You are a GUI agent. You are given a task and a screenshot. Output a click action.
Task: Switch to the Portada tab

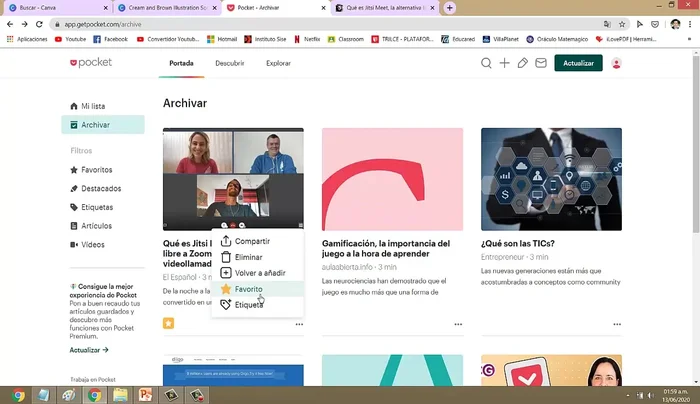coord(181,63)
